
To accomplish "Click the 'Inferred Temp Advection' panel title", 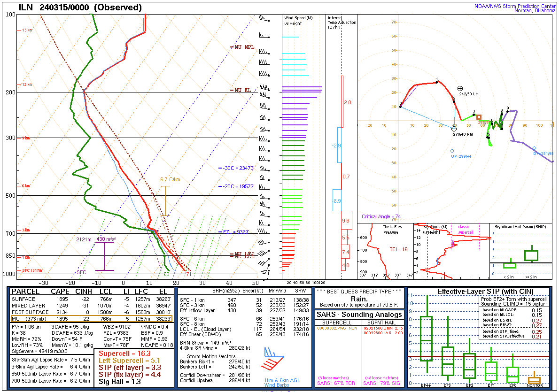I will click(x=342, y=22).
